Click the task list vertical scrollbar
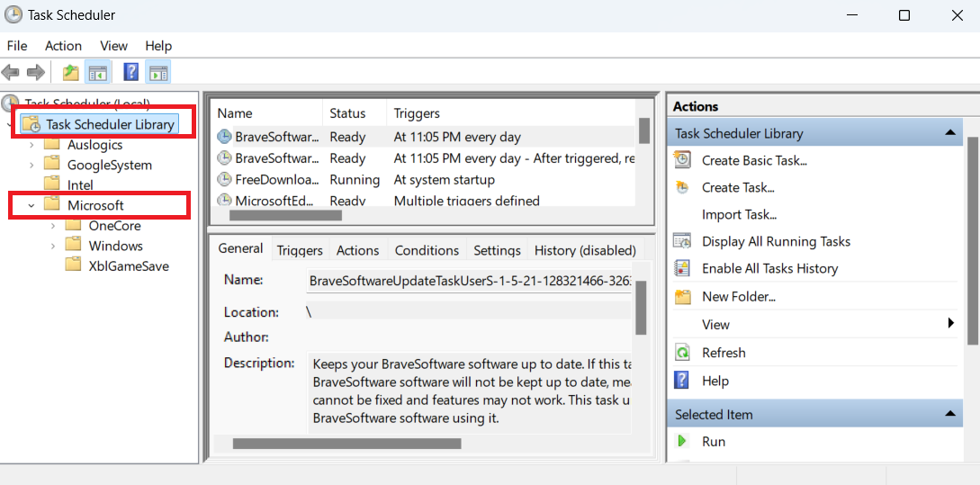The width and height of the screenshot is (980, 485). coord(644,130)
